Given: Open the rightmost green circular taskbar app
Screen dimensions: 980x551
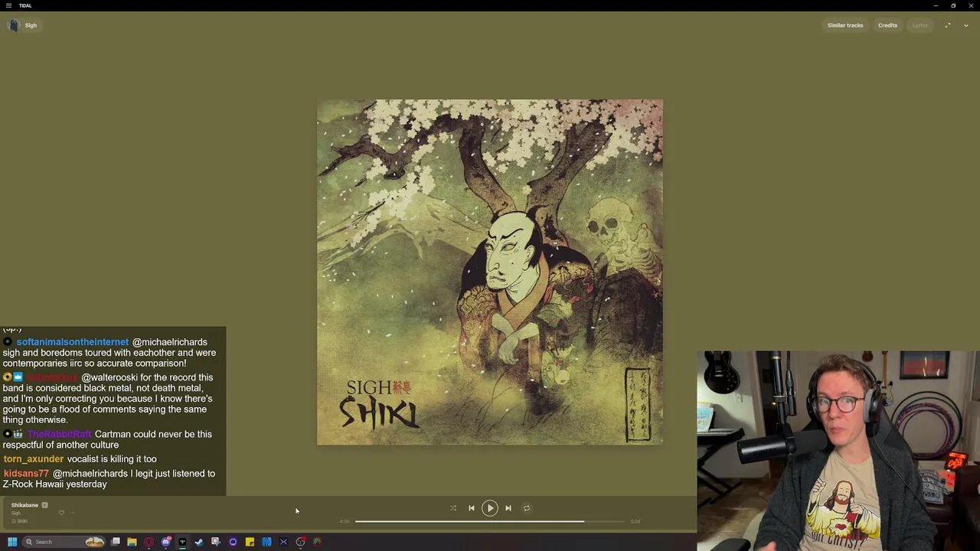Looking at the screenshot, I should (x=317, y=542).
